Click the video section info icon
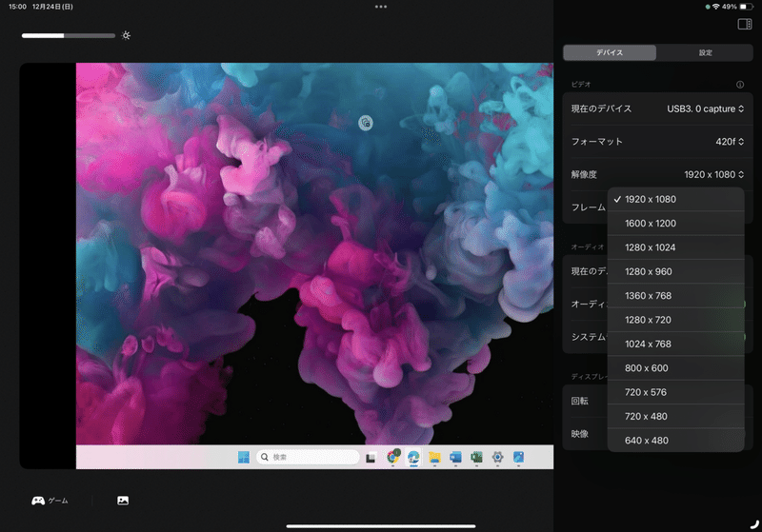This screenshot has width=762, height=532. (x=740, y=85)
